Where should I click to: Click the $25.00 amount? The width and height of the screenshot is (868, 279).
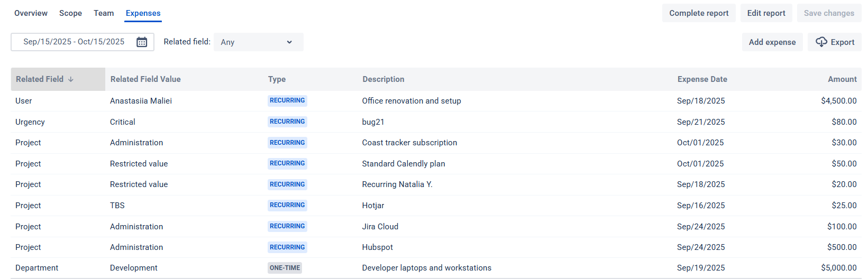point(844,206)
